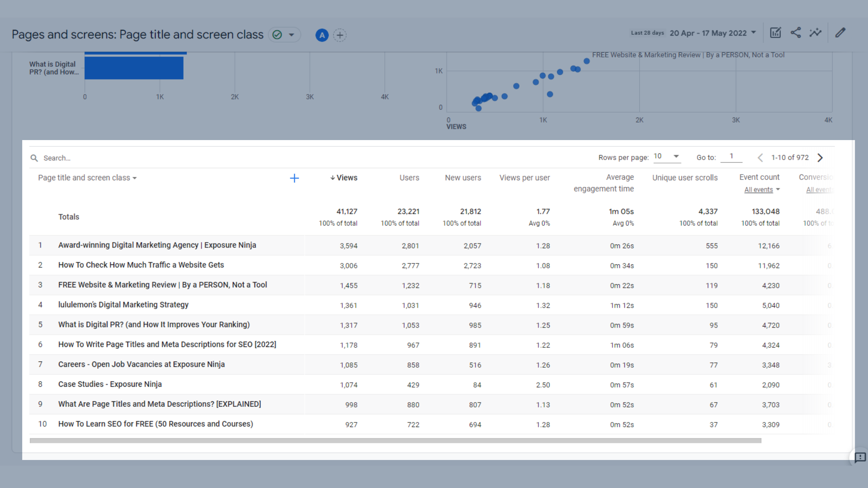Click the horizontal table scrollbar
The width and height of the screenshot is (868, 488).
click(x=395, y=441)
